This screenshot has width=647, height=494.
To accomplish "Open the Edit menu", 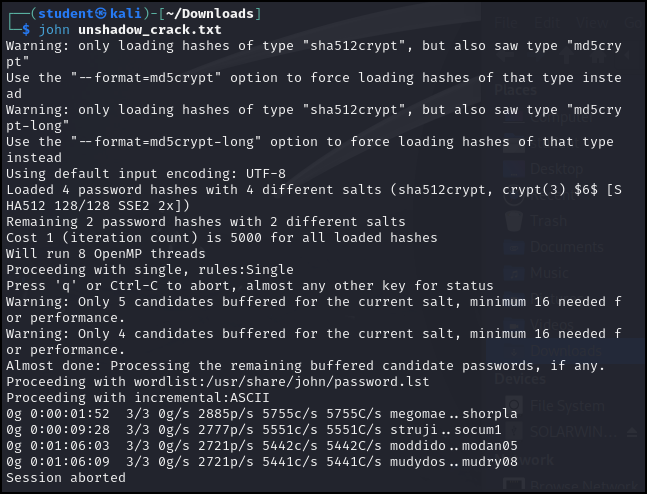I will coord(547,23).
